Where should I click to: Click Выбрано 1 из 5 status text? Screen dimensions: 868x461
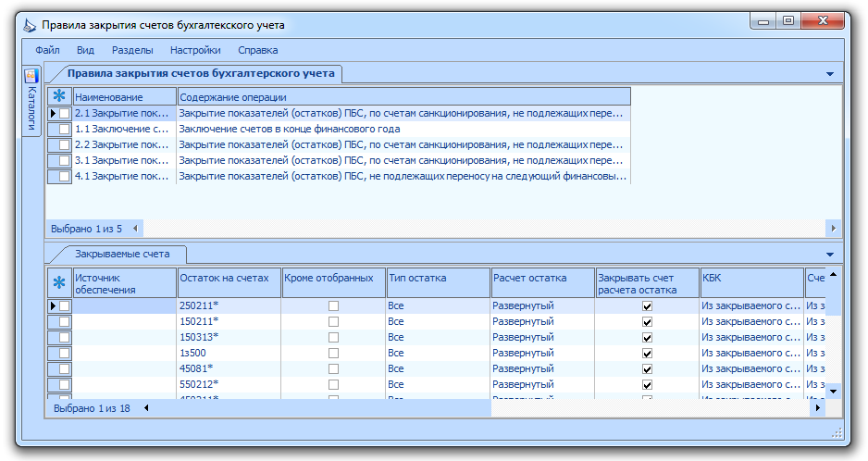click(x=86, y=229)
